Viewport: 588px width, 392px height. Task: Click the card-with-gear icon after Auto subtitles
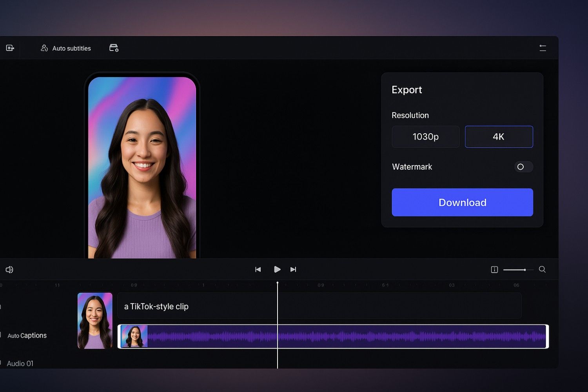[114, 48]
